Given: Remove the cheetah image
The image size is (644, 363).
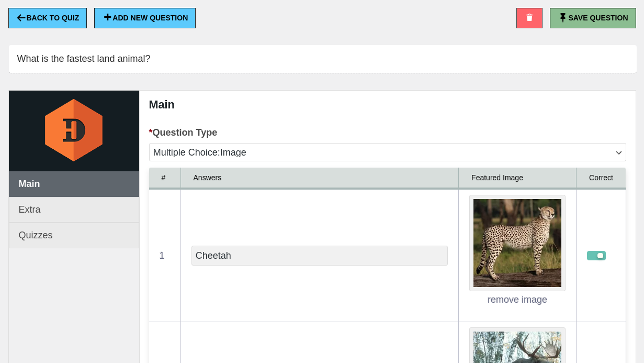Looking at the screenshot, I should [517, 300].
